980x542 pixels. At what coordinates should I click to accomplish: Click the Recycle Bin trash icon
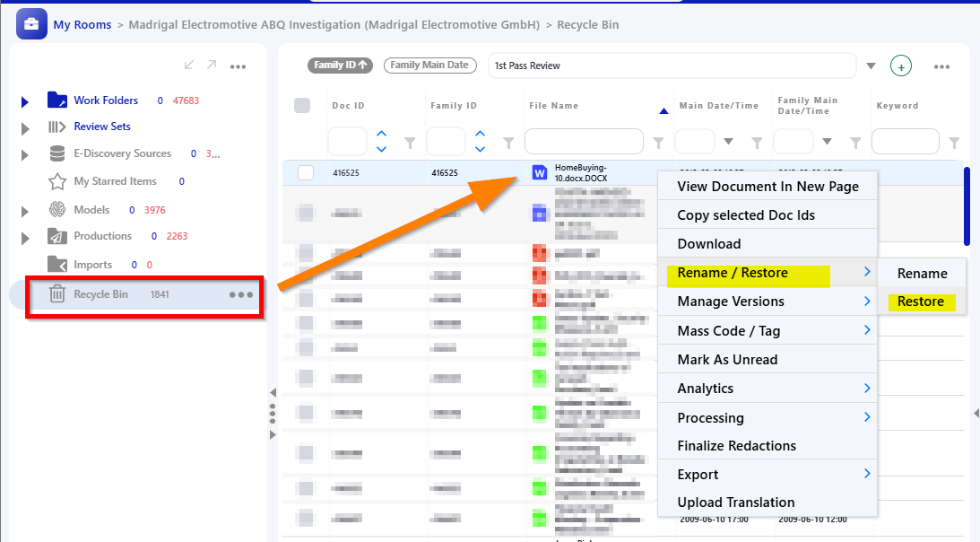pyautogui.click(x=56, y=293)
